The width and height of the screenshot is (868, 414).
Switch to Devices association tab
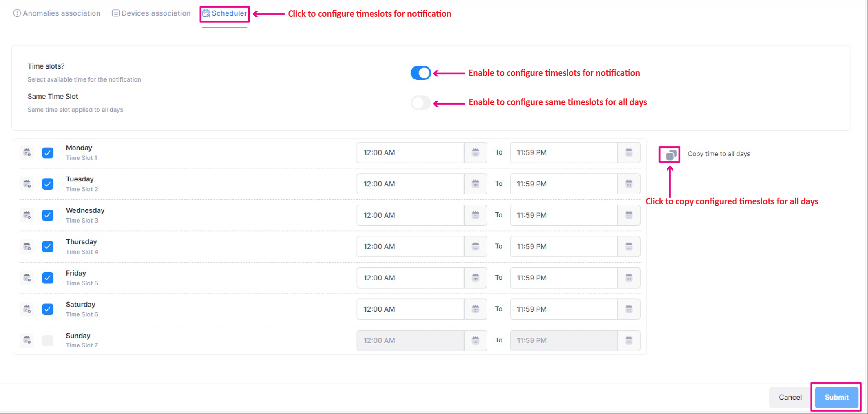pos(151,13)
